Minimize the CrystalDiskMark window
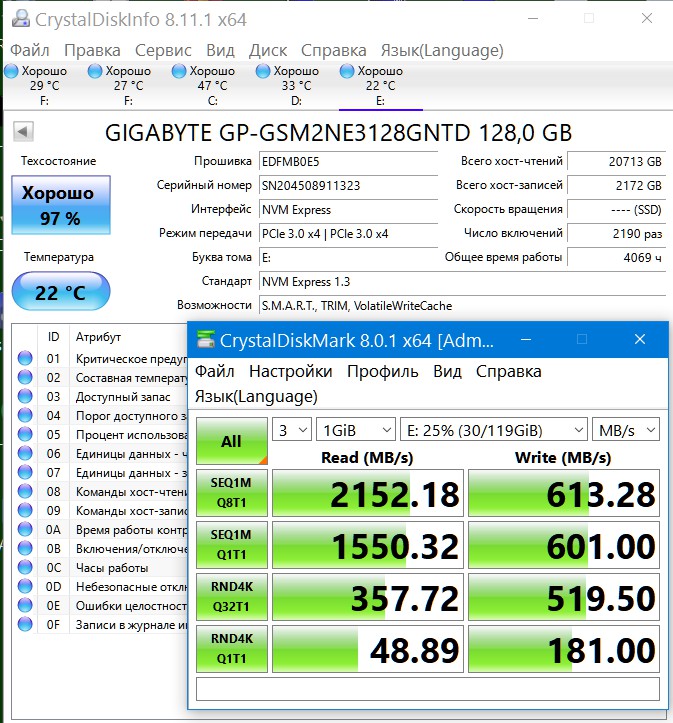This screenshot has height=723, width=673. pos(526,340)
